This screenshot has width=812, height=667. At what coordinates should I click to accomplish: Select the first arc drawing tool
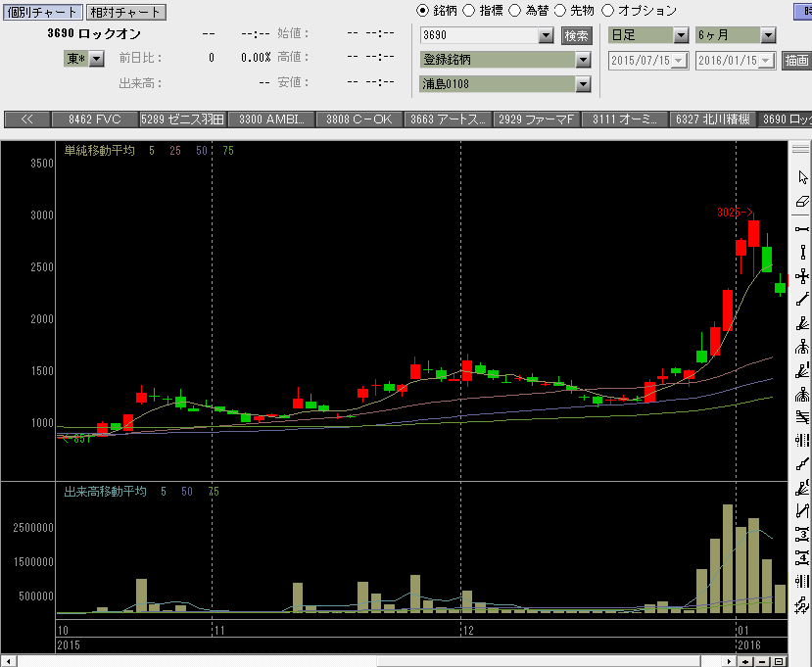pos(802,347)
